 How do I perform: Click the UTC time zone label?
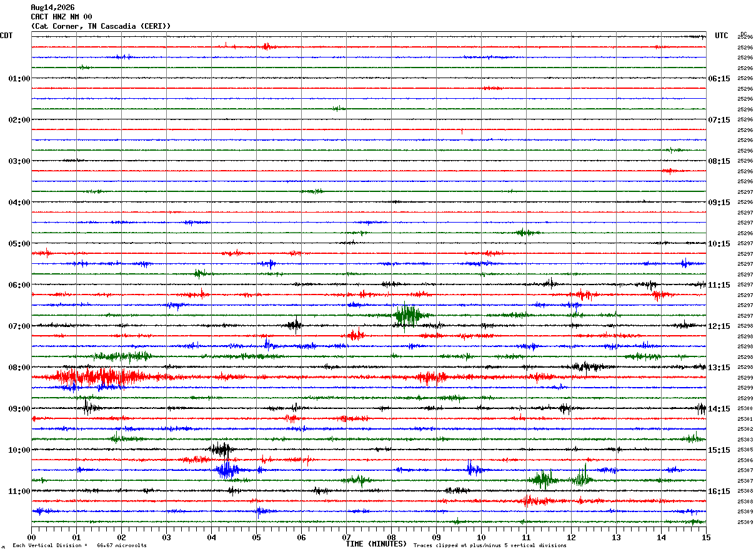click(x=722, y=36)
